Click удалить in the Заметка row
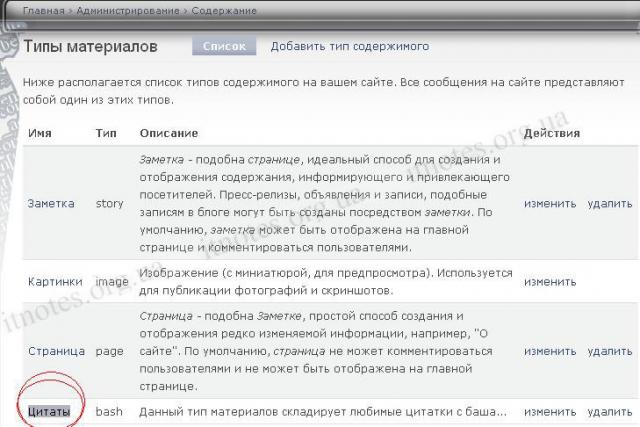The height and width of the screenshot is (427, 640). [x=610, y=203]
